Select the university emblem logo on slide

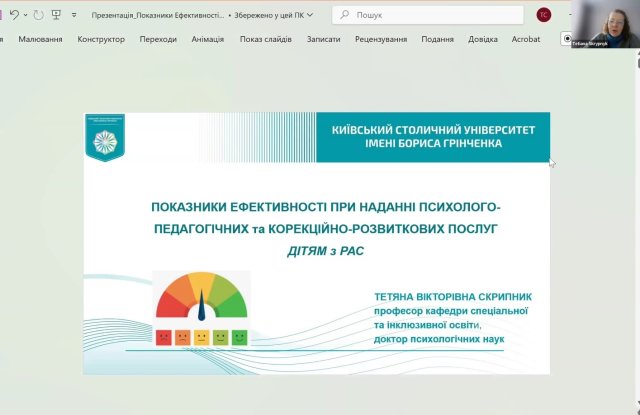(102, 138)
